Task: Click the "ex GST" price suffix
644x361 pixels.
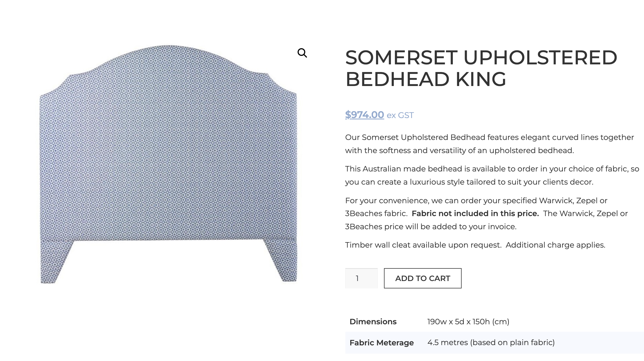Action: pyautogui.click(x=400, y=115)
